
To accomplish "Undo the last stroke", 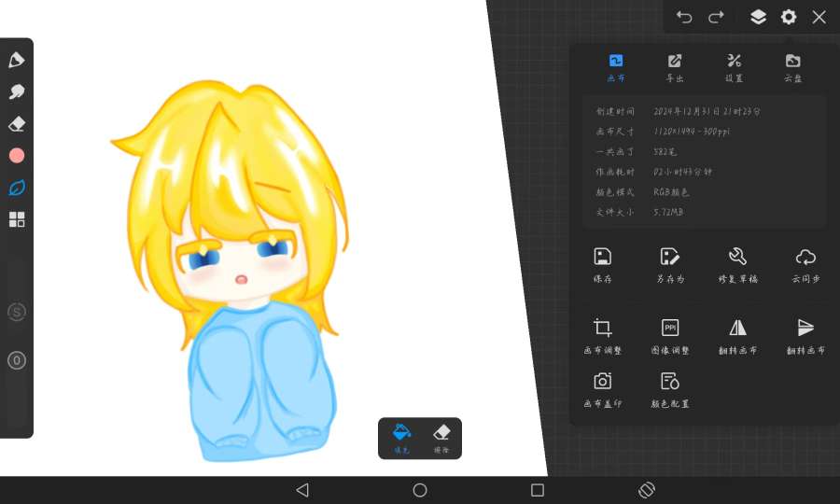I will click(x=684, y=17).
